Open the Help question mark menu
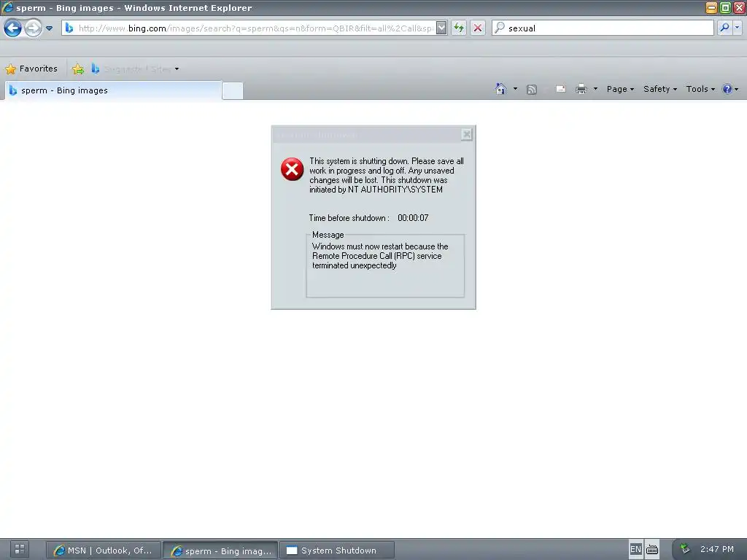Screen dimensions: 747x560 coord(729,89)
